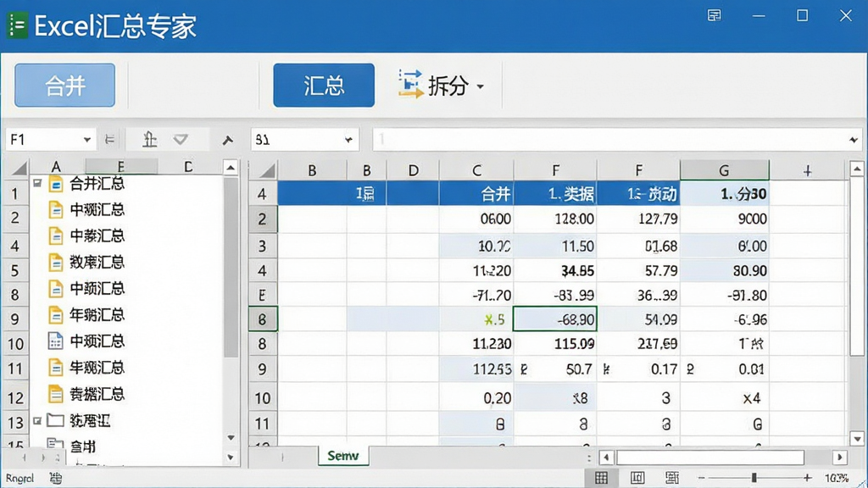Screen dimensions: 868x488
Task: Click the sort ascending icon in formula bar
Action: coord(149,140)
